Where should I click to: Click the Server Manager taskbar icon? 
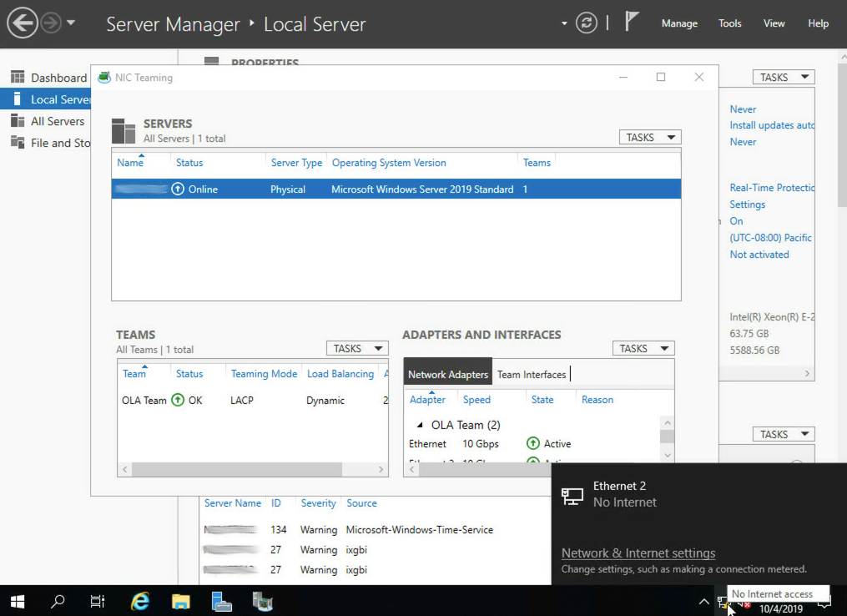pos(221,601)
